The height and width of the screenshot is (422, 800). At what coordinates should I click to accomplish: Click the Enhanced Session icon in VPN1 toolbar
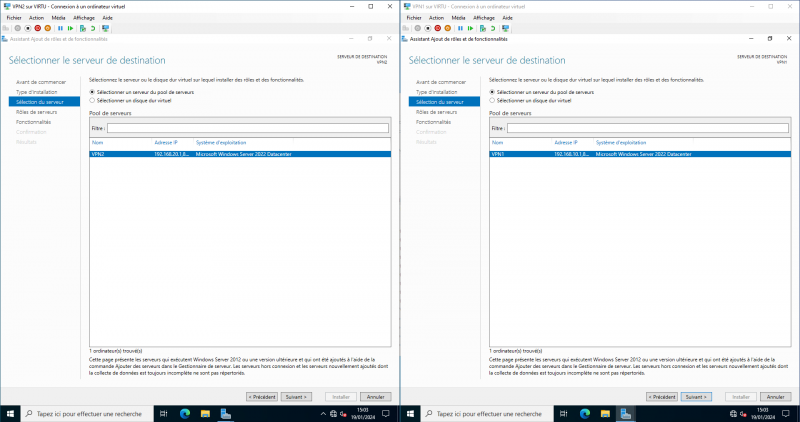click(506, 29)
